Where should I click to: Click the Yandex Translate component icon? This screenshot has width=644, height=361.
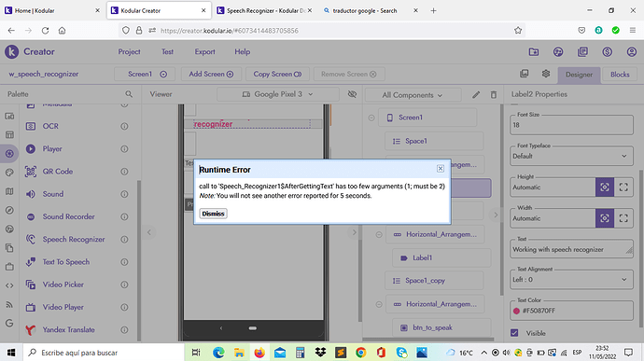31,329
